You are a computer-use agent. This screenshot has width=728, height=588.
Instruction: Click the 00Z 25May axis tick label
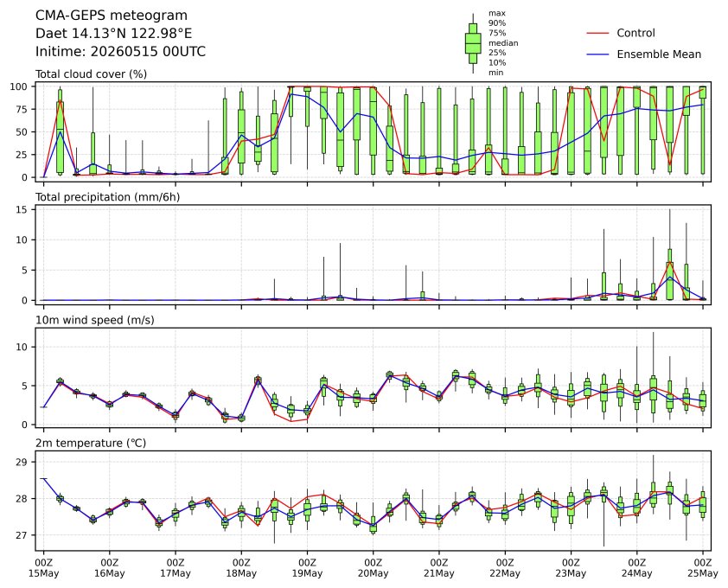pyautogui.click(x=703, y=568)
